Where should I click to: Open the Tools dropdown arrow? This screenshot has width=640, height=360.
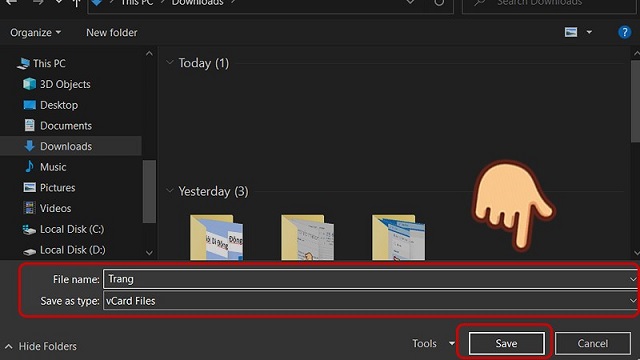451,344
